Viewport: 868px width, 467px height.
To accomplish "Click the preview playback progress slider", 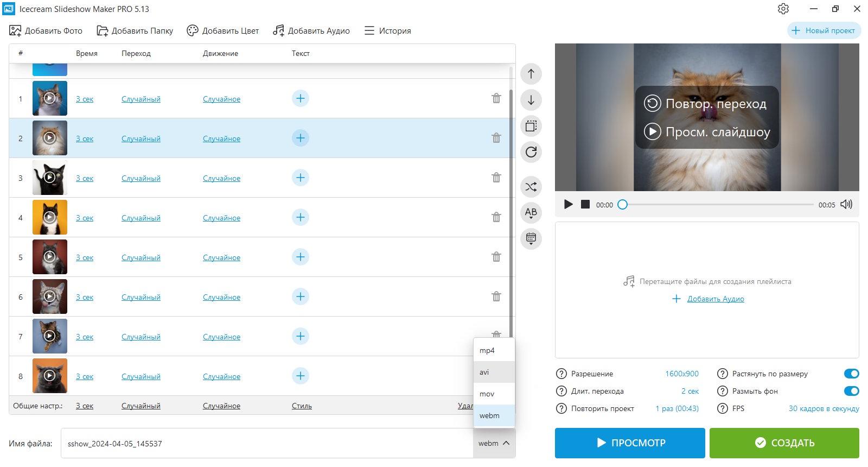I will (x=718, y=205).
